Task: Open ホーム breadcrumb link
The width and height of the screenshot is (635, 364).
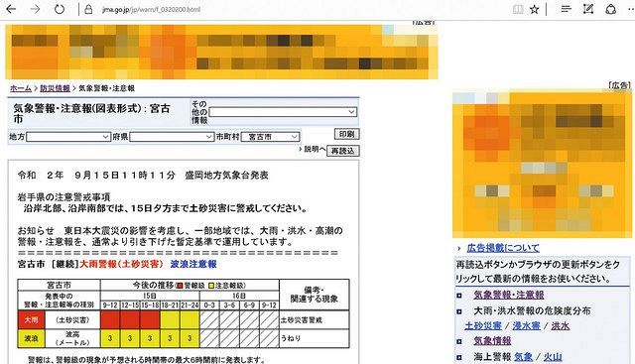Action: click(21, 88)
